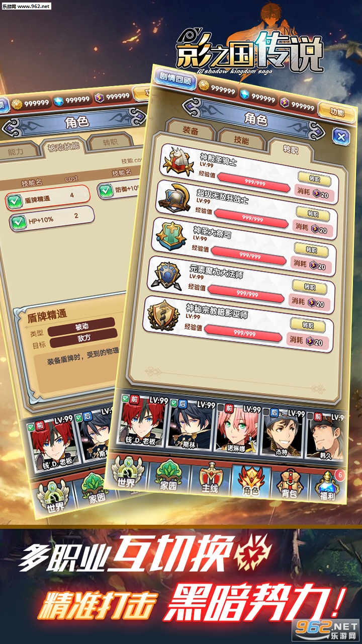Toggle the 盾牌精通 skill checkbox
The image size is (362, 644).
(x=14, y=200)
